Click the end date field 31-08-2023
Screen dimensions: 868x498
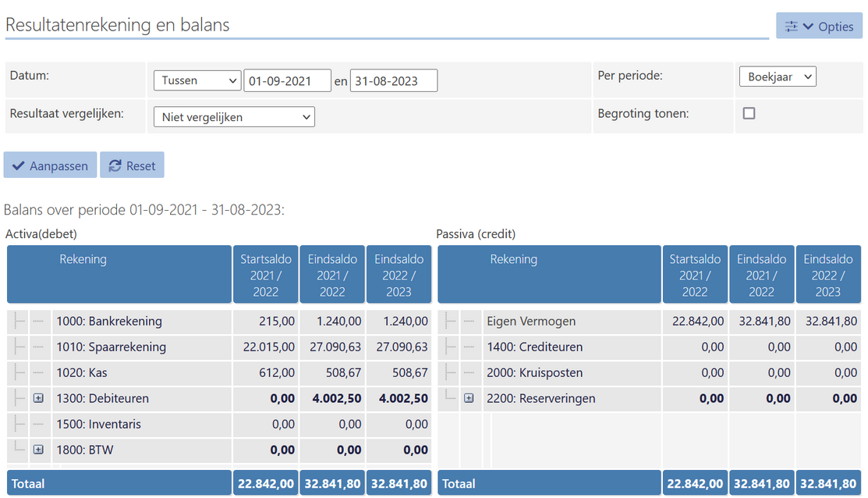(x=393, y=80)
